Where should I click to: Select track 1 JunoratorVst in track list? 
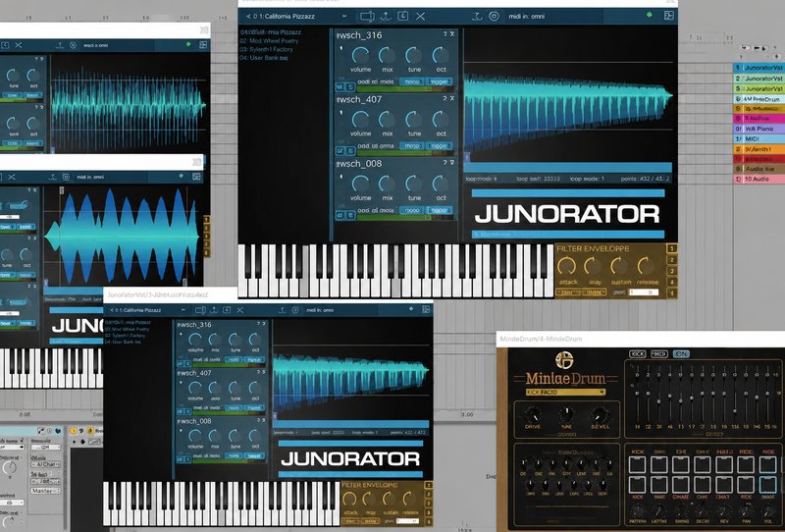tap(759, 68)
